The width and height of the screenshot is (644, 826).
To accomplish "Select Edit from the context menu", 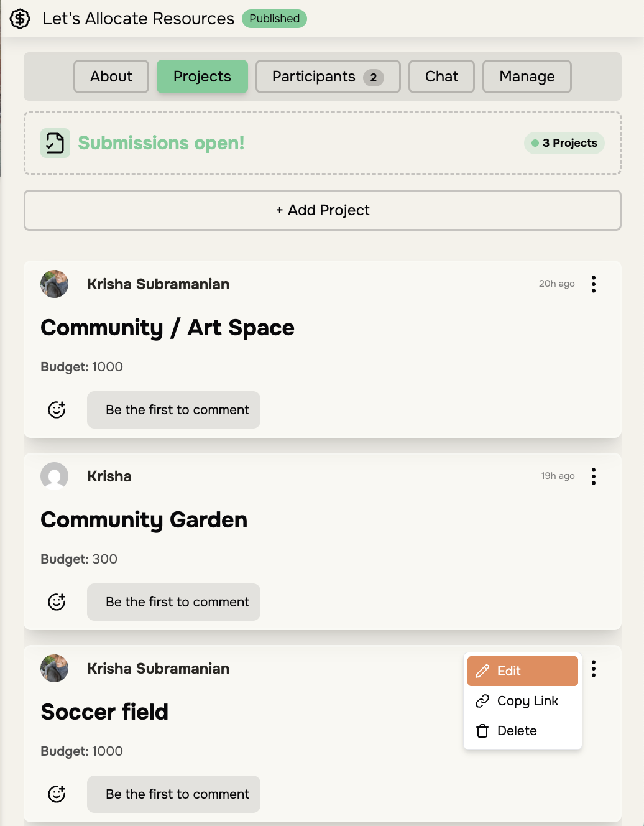I will click(x=522, y=671).
